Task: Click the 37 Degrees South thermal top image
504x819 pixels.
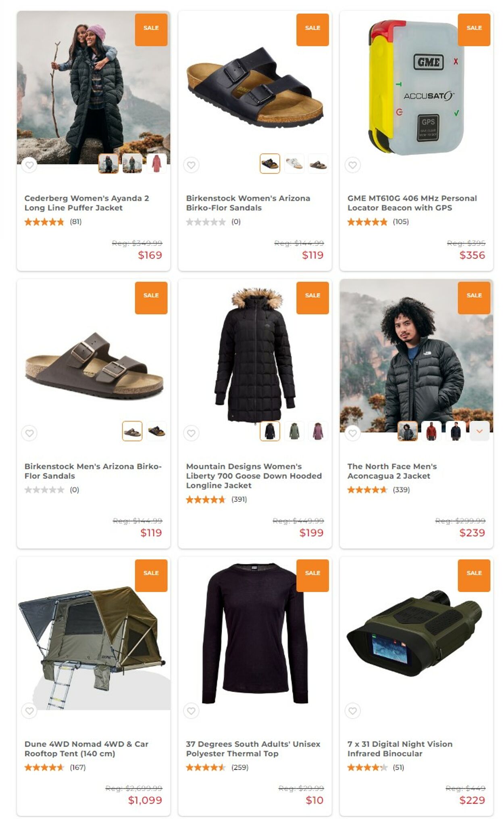Action: [255, 633]
